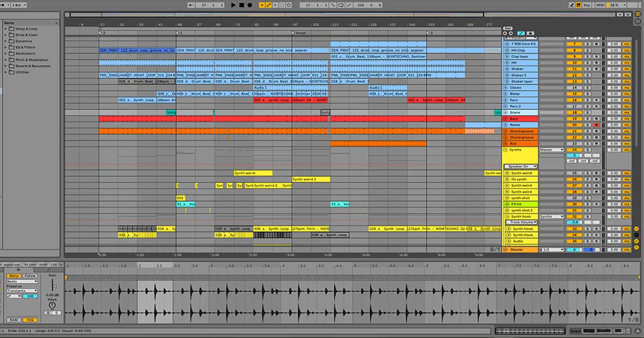This screenshot has height=338, width=644.
Task: Click the round icon on the Master track
Action: [x=506, y=249]
